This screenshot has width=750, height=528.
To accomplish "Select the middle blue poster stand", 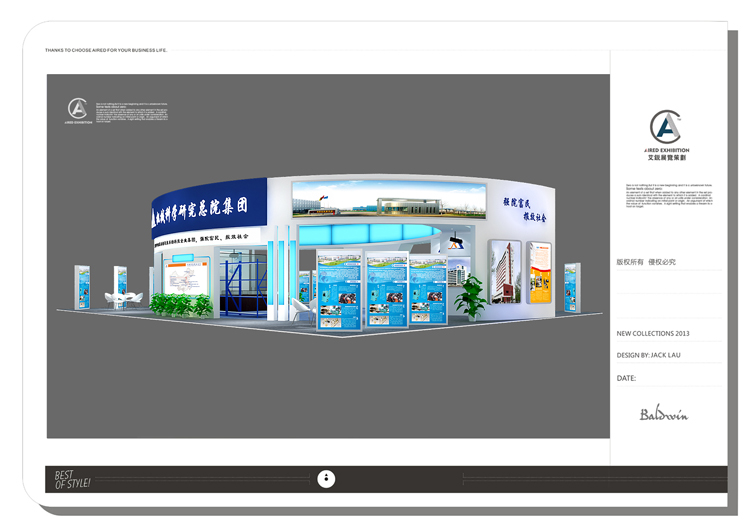I will (387, 290).
